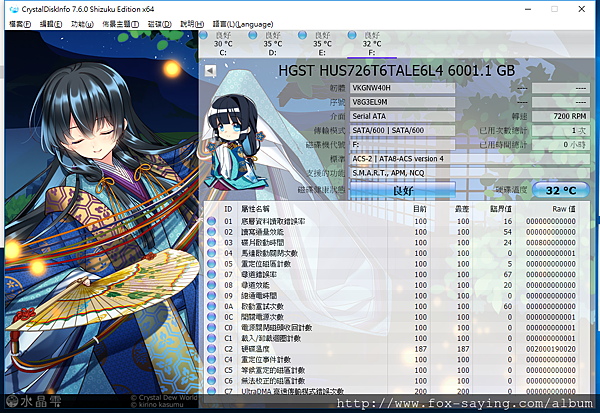Click the Raw 值 column header
This screenshot has height=413, width=600.
tap(564, 209)
